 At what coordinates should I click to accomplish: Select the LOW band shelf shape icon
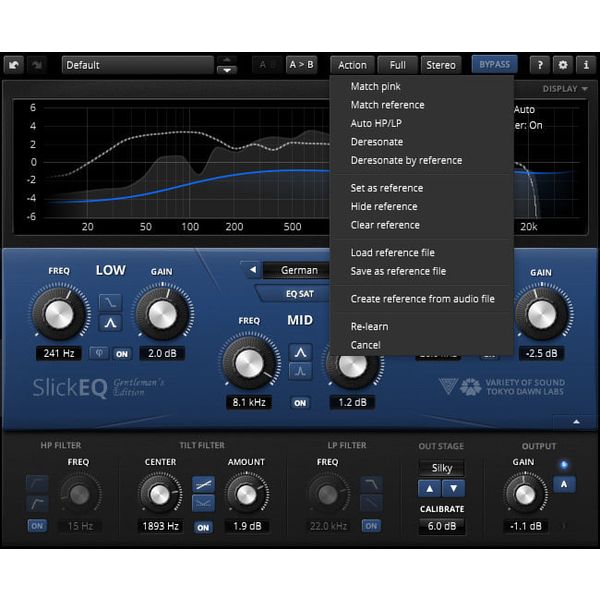(110, 303)
